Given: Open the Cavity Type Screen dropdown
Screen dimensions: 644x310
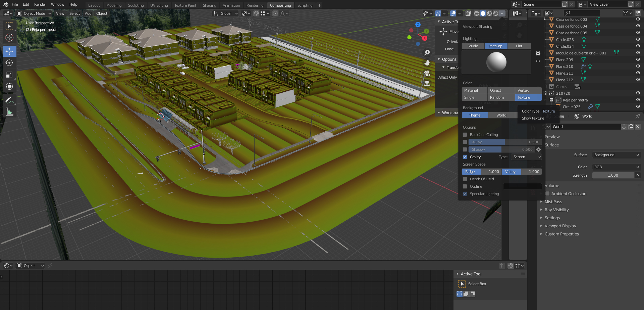Looking at the screenshot, I should click(526, 157).
